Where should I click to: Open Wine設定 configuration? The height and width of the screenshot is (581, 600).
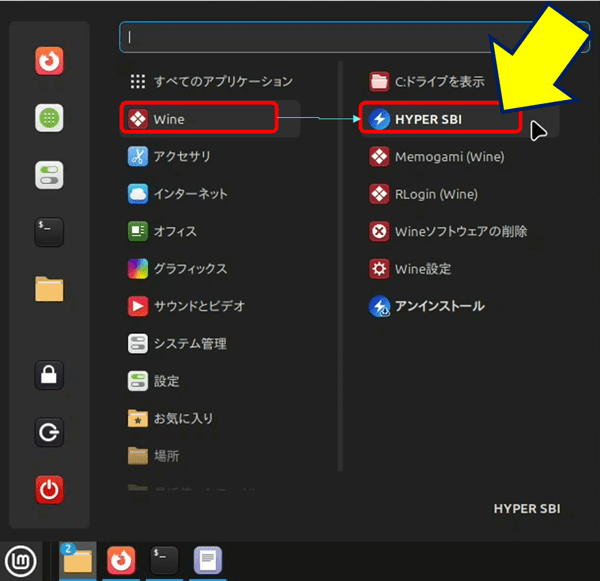tap(459, 269)
